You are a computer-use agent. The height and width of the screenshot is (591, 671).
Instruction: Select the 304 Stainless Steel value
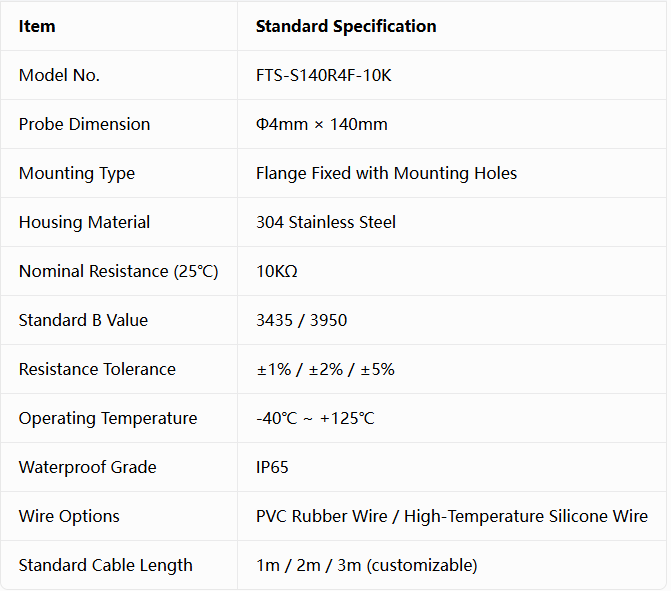click(326, 223)
